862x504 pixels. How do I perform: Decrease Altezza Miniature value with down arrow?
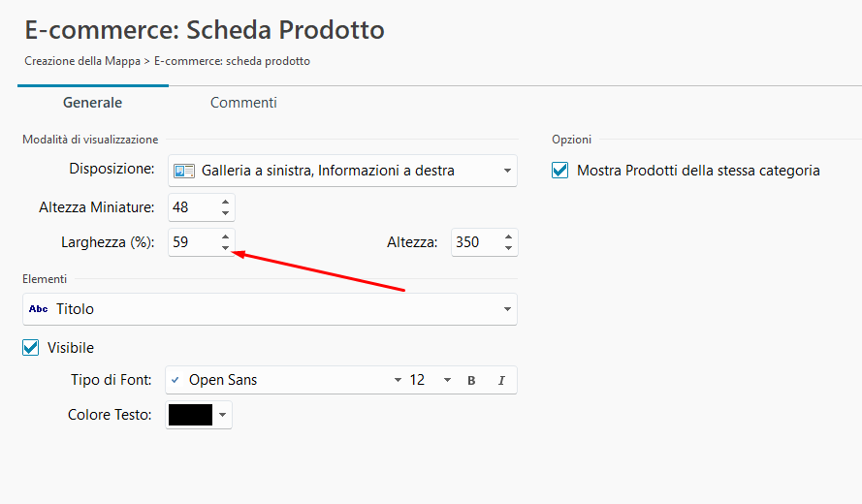coord(225,213)
